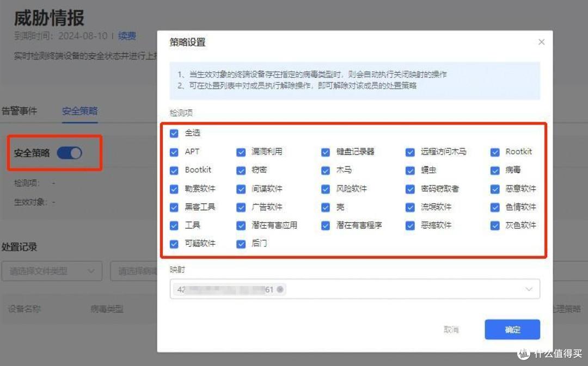Uncheck the 灰色软件 checkbox
588x366 pixels.
point(495,226)
